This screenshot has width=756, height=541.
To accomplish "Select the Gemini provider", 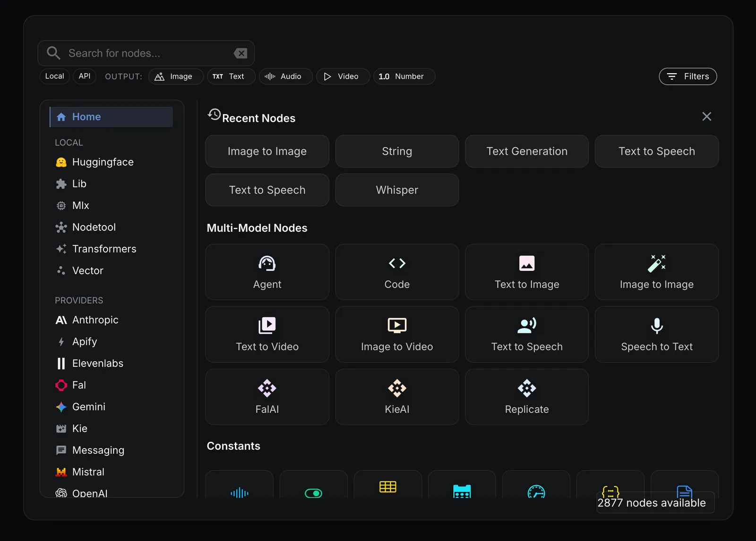I will 112,406.
